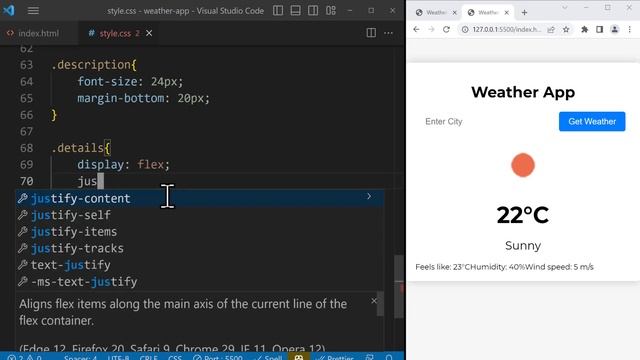Viewport: 640px width, 360px height.
Task: Open the browser profile avatar
Action: pyautogui.click(x=615, y=29)
